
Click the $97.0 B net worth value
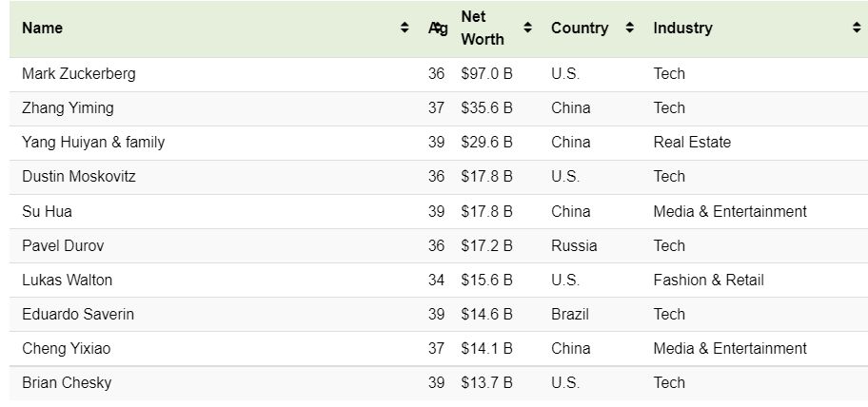(486, 73)
